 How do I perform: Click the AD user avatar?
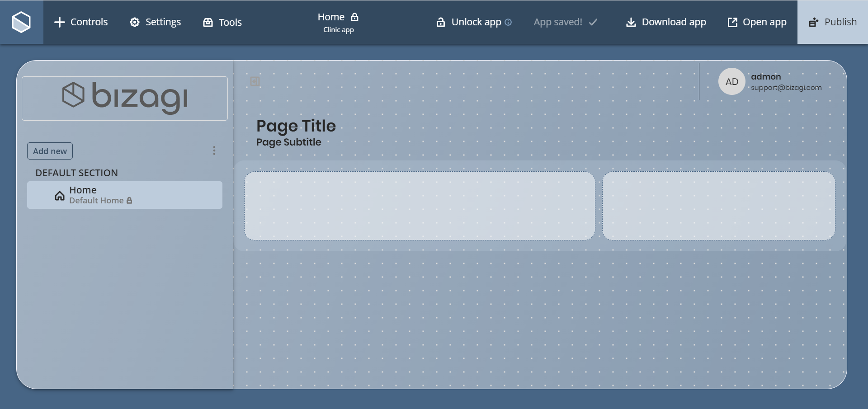tap(732, 81)
